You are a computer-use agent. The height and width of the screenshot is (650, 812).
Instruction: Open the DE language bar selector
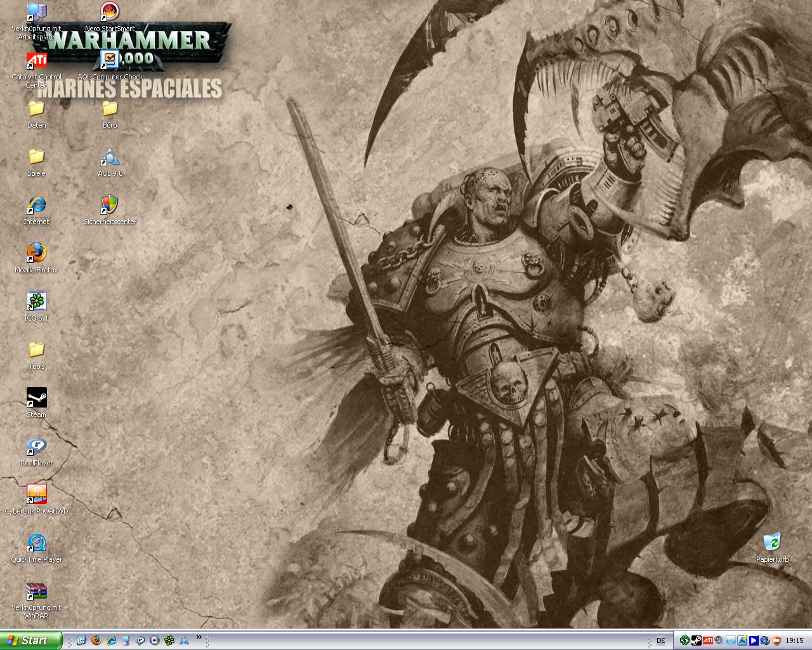tap(660, 640)
